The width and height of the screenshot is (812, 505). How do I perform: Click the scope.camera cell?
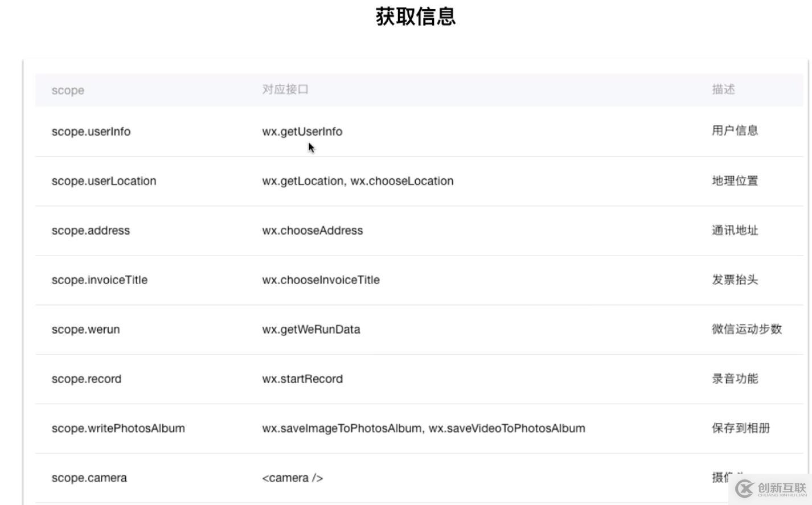89,478
